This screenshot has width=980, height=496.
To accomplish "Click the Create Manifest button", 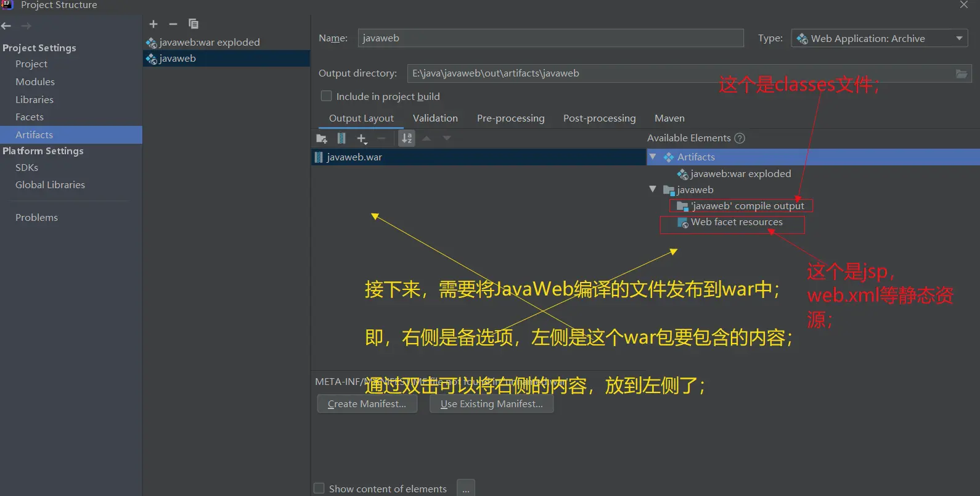I will [367, 404].
